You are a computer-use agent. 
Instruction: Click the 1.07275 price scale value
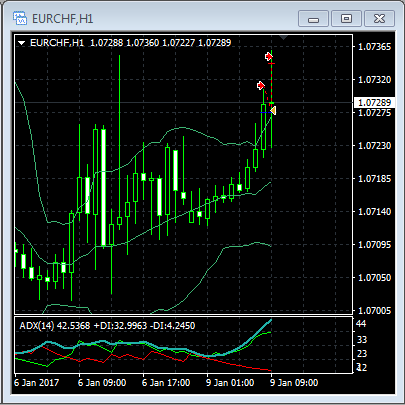click(374, 113)
